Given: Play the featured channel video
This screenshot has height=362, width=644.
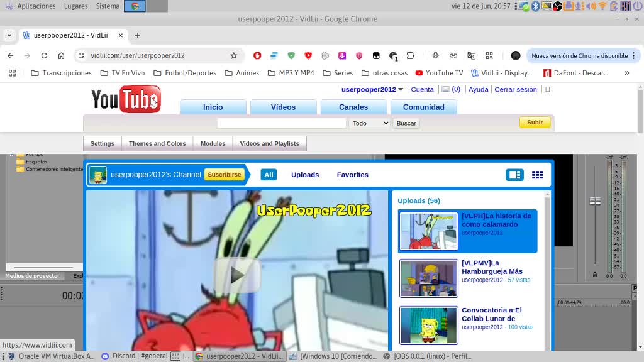Looking at the screenshot, I should 237,275.
